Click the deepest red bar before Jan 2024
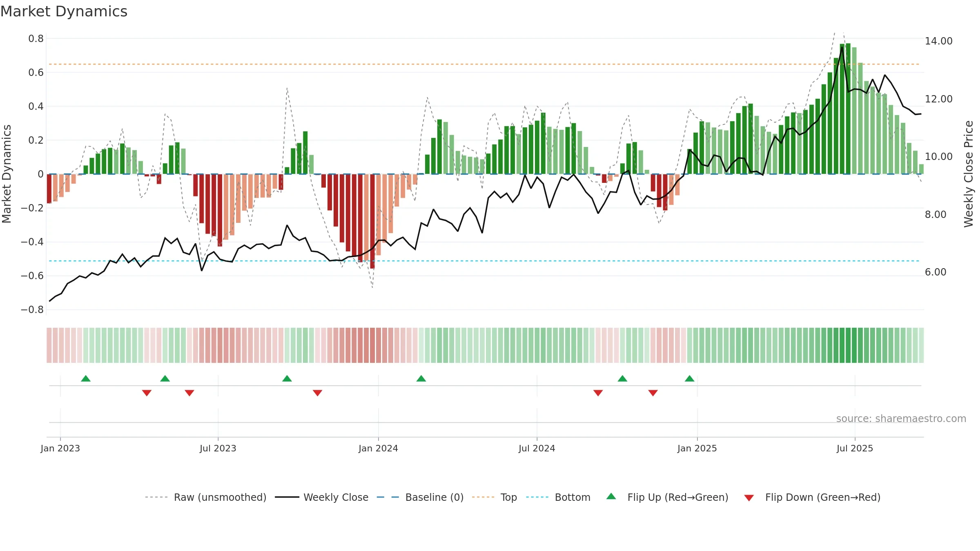This screenshot has width=980, height=551. [372, 221]
